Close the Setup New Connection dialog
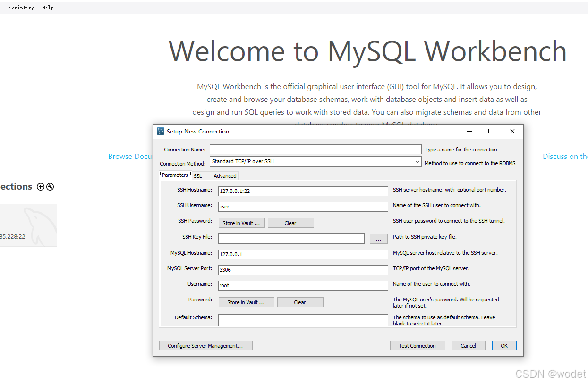Screen dimensions: 588x383 point(512,131)
